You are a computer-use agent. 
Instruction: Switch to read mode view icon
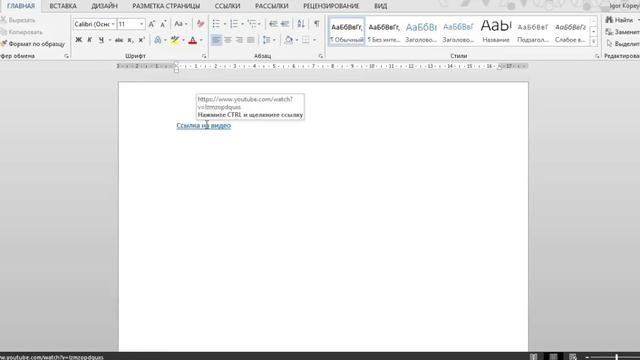[533, 357]
